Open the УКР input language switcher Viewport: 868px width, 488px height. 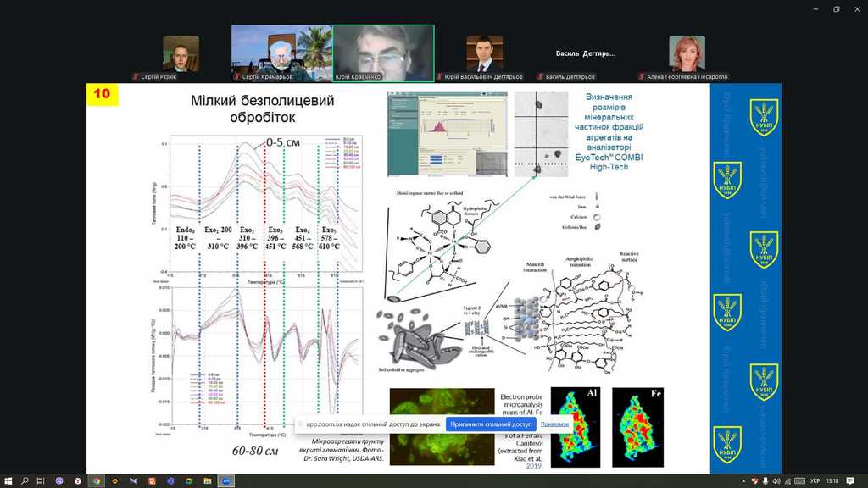tap(815, 480)
